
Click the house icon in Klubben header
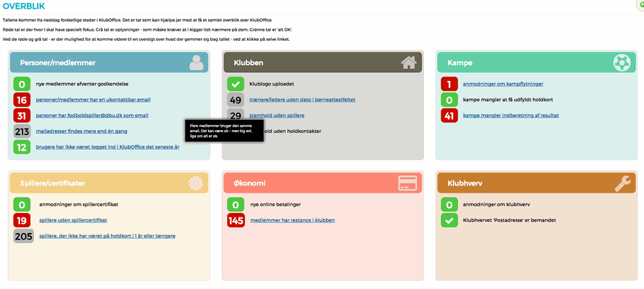tap(408, 63)
